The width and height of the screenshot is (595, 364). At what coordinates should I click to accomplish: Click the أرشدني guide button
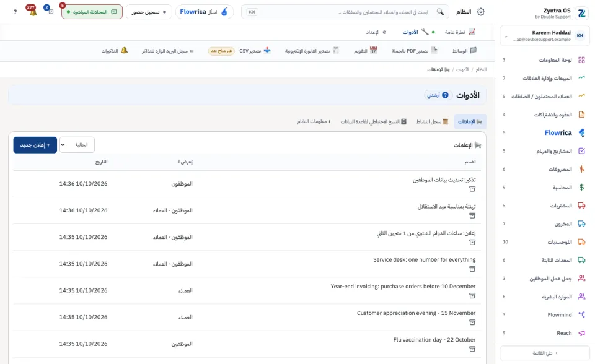(x=437, y=95)
